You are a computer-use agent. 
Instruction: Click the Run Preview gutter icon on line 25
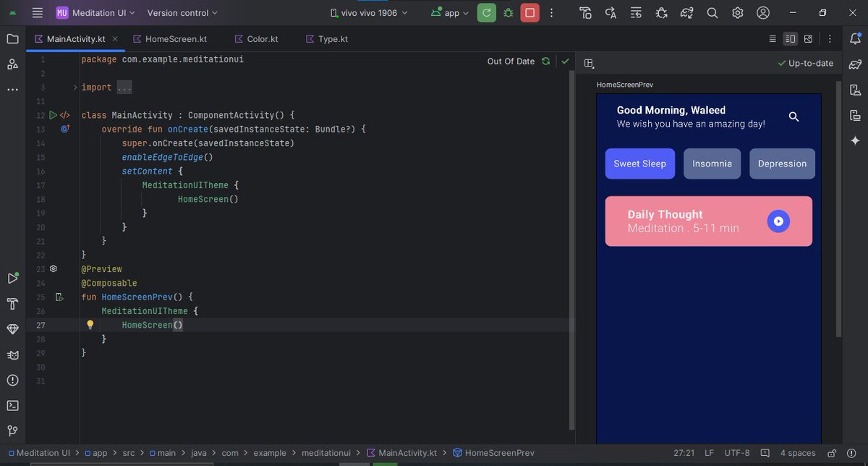pyautogui.click(x=61, y=297)
